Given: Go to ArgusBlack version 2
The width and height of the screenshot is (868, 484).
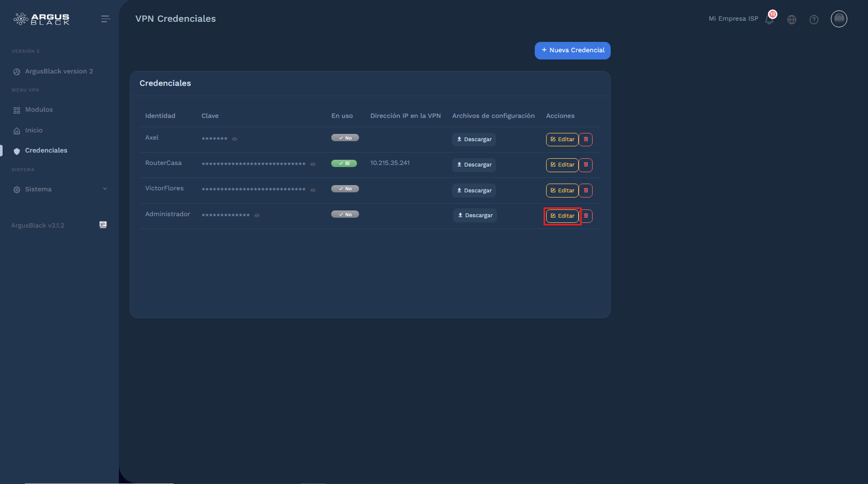Looking at the screenshot, I should click(58, 71).
